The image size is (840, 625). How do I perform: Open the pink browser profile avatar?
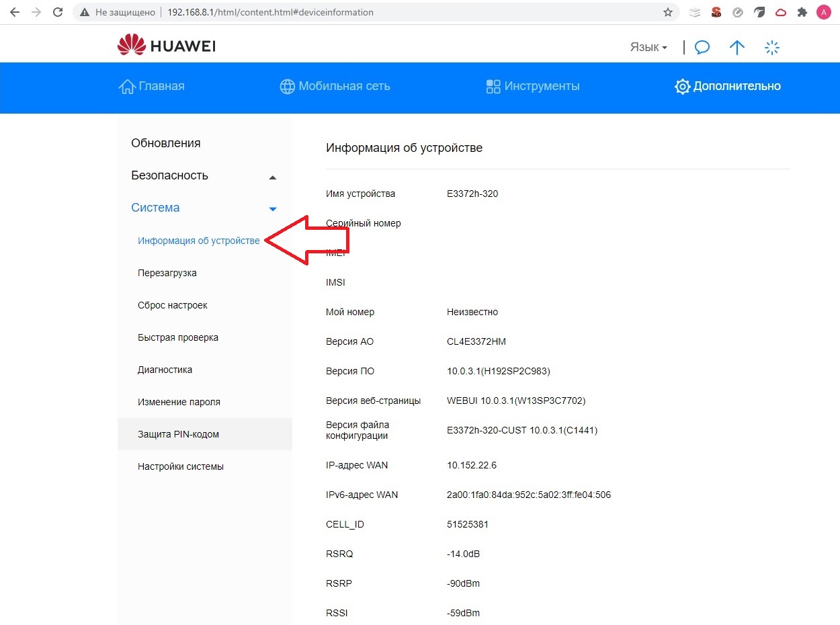pyautogui.click(x=823, y=12)
